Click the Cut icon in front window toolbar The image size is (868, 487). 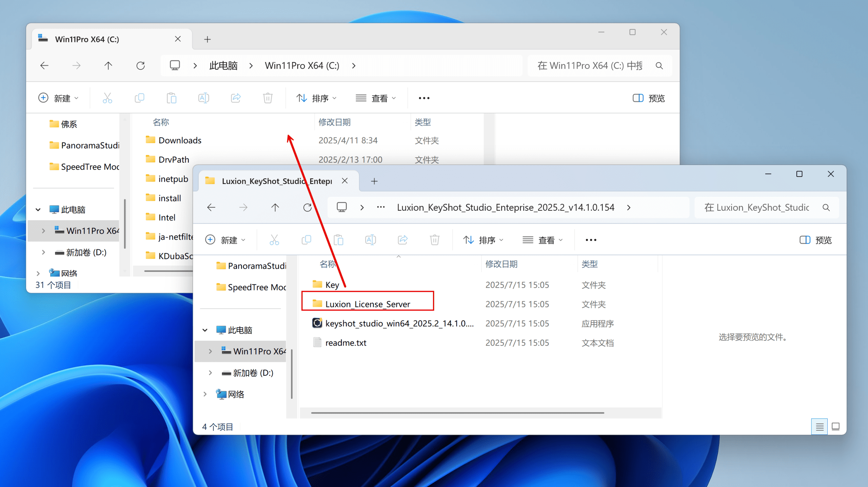tap(274, 240)
